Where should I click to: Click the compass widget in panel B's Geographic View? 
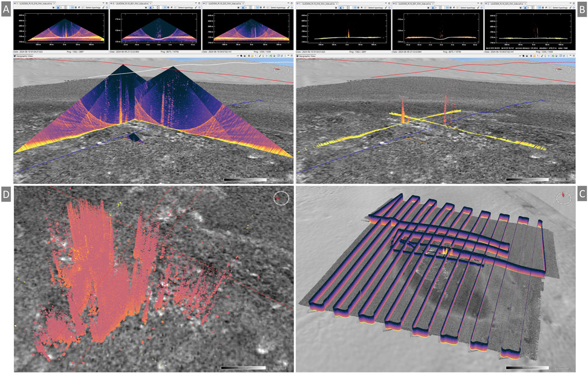tap(564, 69)
